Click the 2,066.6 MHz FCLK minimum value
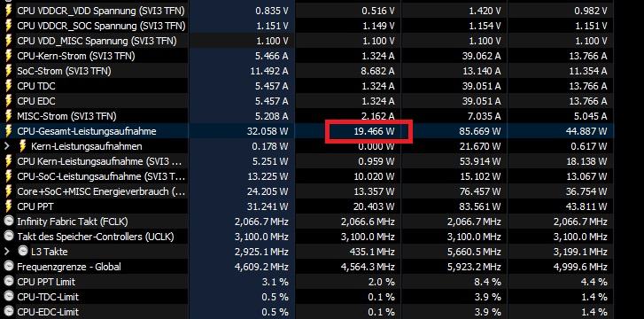Image resolution: width=644 pixels, height=319 pixels. coord(368,222)
